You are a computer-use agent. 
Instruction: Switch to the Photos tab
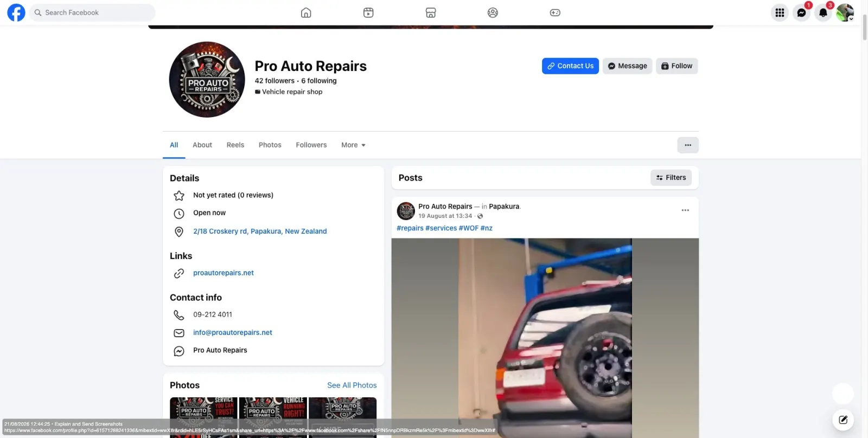click(270, 145)
